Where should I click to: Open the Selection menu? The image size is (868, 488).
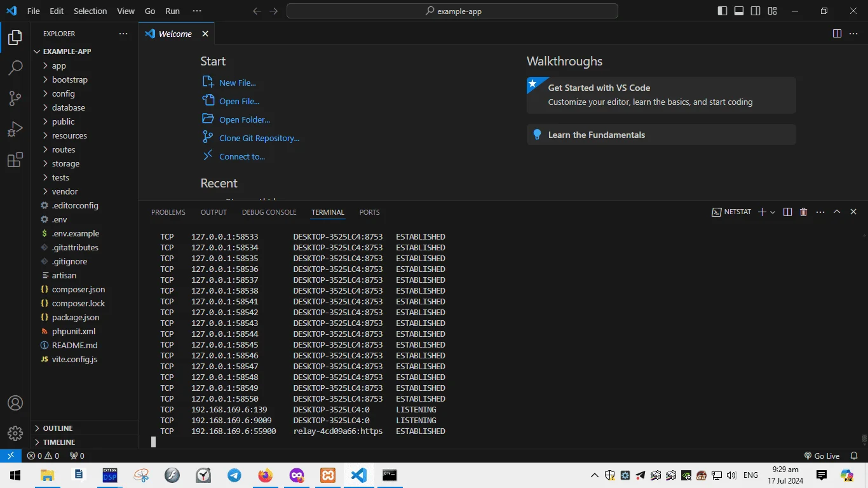coord(90,11)
